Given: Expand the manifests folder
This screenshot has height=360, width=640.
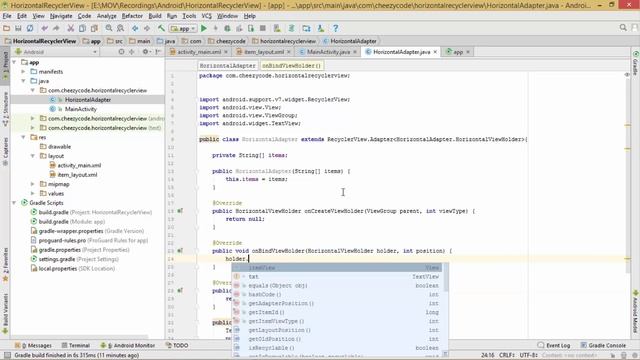Looking at the screenshot, I should coord(24,72).
